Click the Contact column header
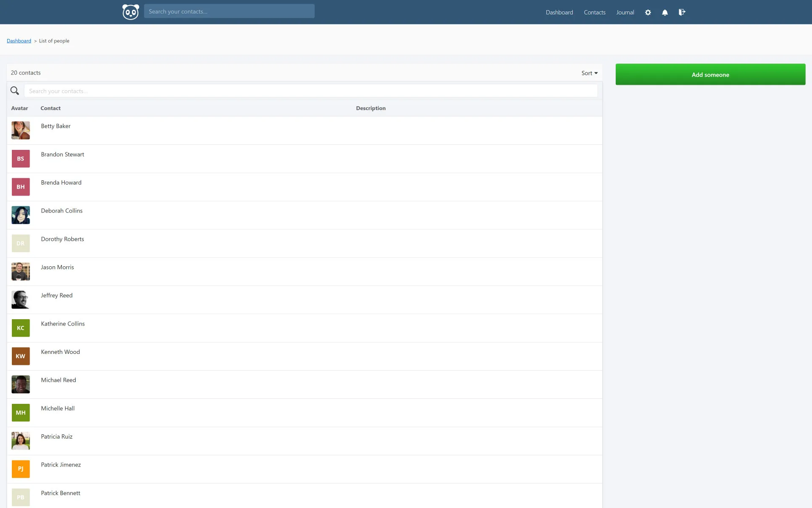Image resolution: width=812 pixels, height=508 pixels. (51, 108)
